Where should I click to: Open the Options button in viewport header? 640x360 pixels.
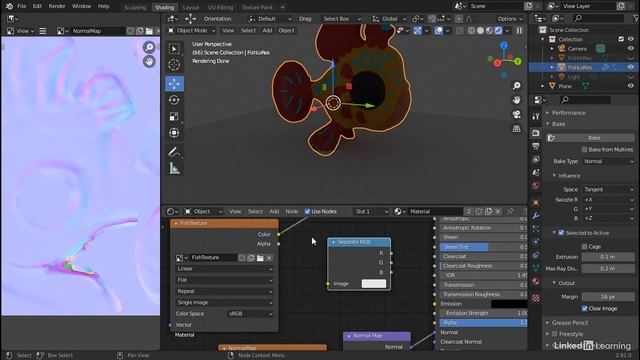(x=510, y=19)
